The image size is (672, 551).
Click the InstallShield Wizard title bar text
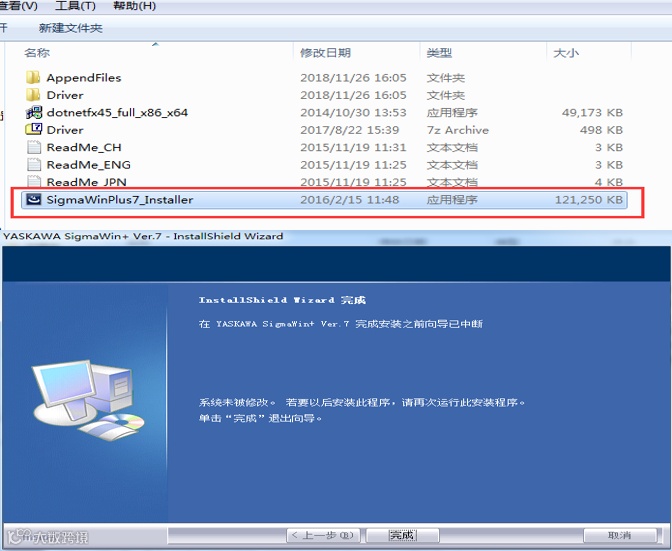143,236
